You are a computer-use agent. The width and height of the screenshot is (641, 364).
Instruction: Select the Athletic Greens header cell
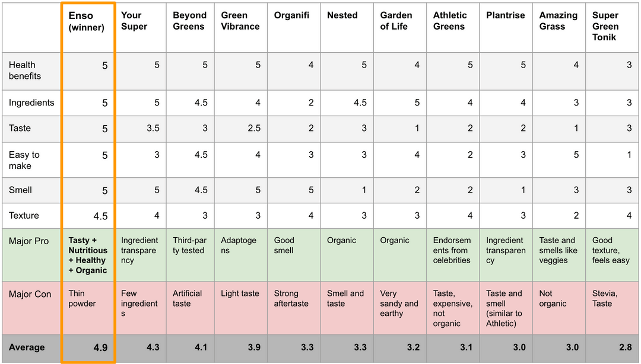450,21
